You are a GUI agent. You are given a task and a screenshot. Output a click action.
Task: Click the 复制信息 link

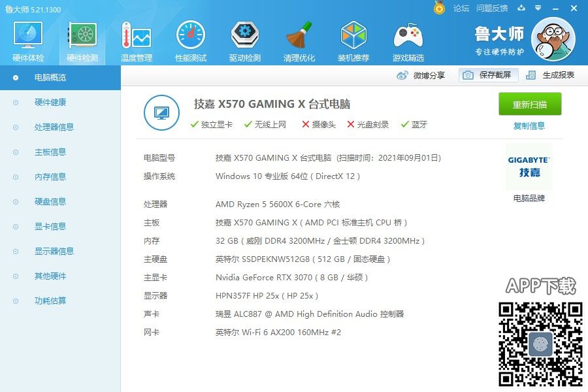tap(529, 126)
